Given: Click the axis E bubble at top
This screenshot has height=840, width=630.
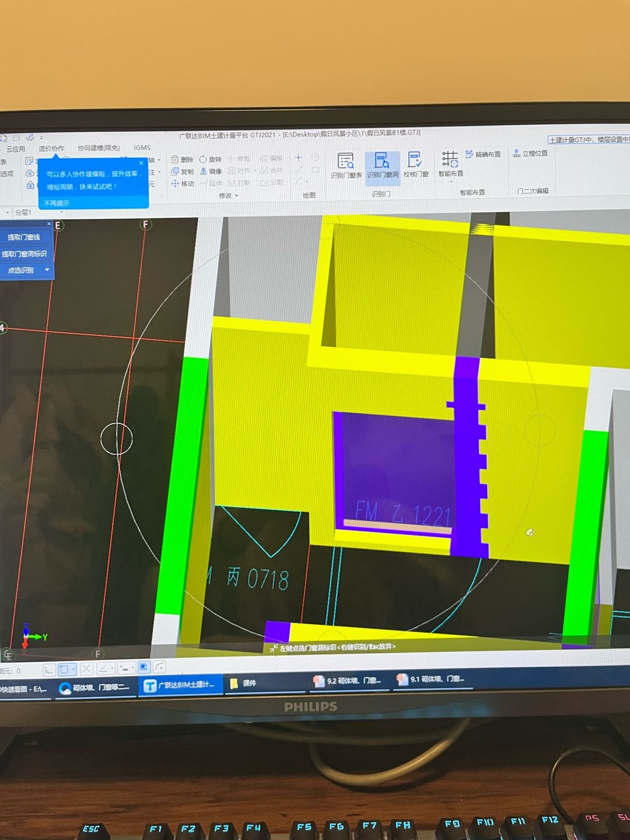Looking at the screenshot, I should coord(58,225).
